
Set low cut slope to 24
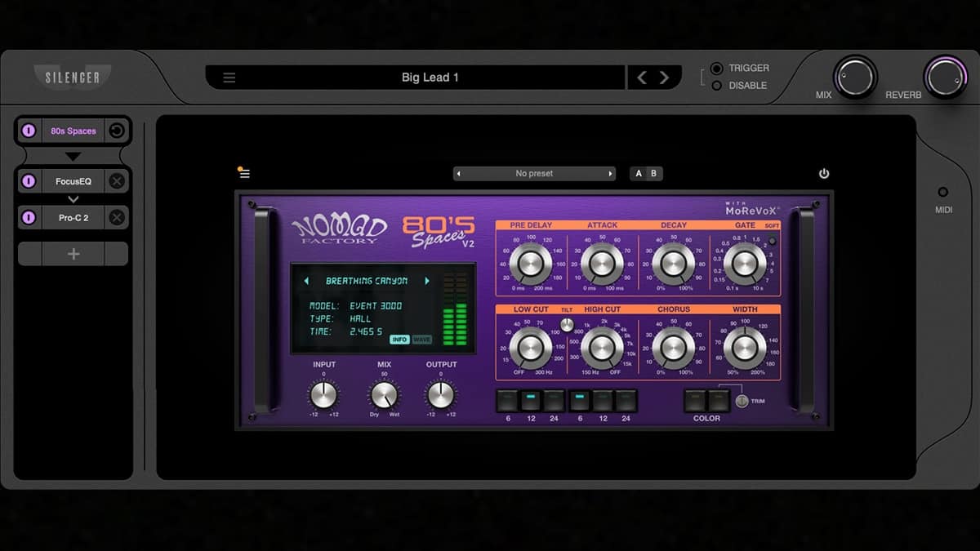pyautogui.click(x=555, y=400)
